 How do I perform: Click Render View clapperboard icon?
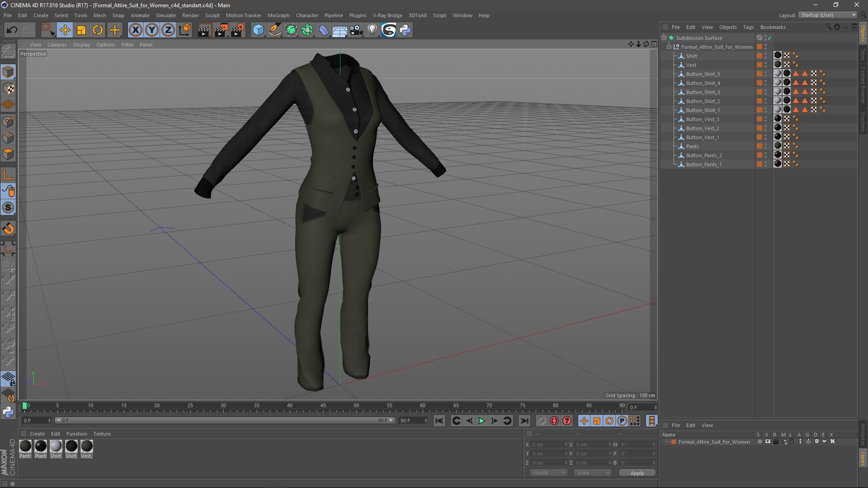204,30
